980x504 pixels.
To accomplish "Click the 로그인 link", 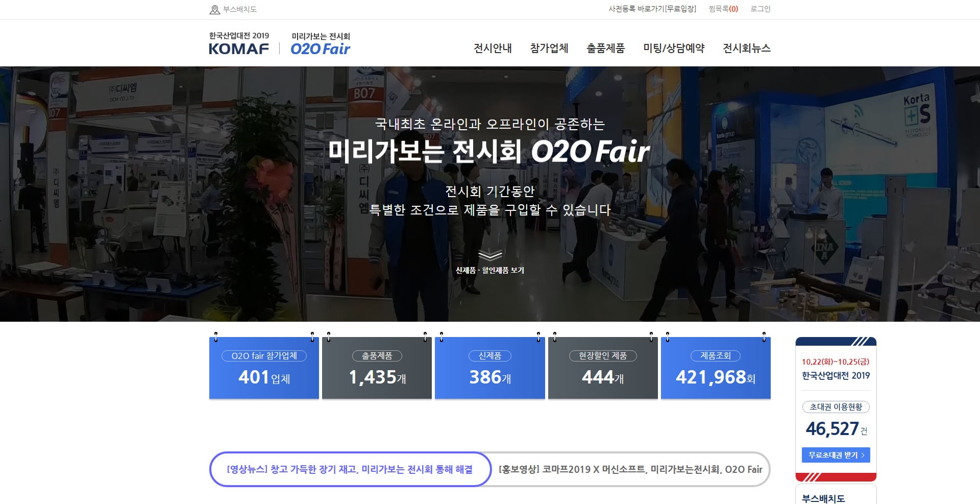I will point(761,9).
